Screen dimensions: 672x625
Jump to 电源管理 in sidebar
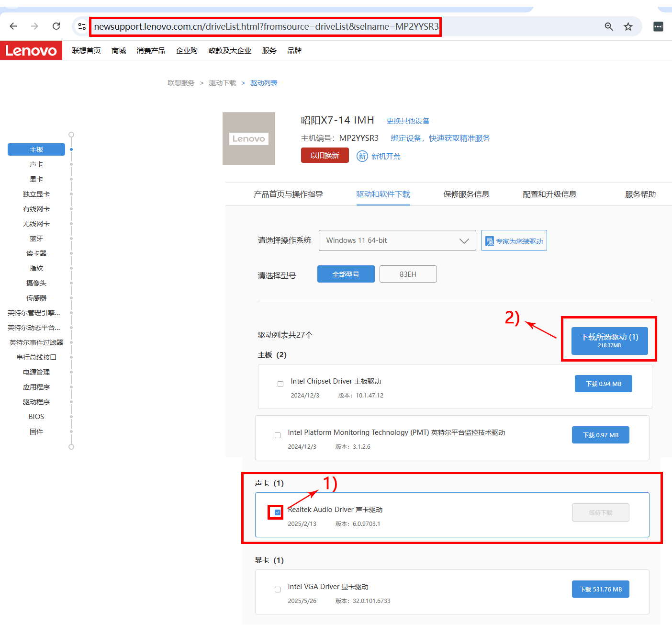click(x=36, y=372)
